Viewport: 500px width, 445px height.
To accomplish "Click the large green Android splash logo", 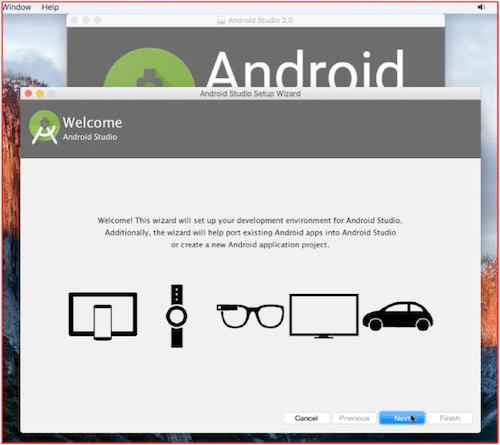I will click(149, 67).
